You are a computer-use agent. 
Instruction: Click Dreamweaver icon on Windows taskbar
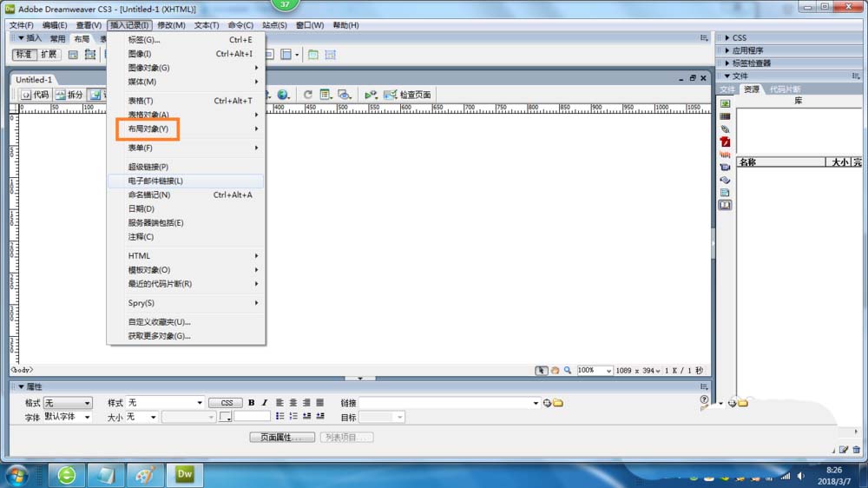185,475
